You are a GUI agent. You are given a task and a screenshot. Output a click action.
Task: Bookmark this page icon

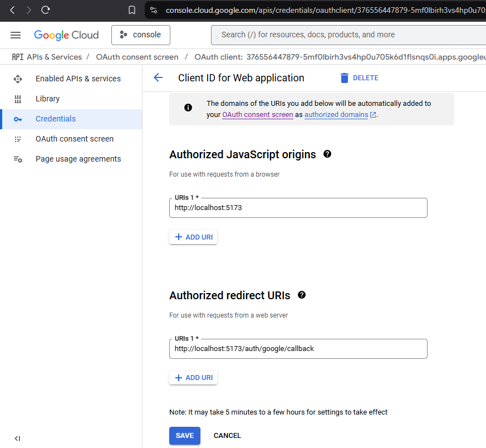pos(132,10)
